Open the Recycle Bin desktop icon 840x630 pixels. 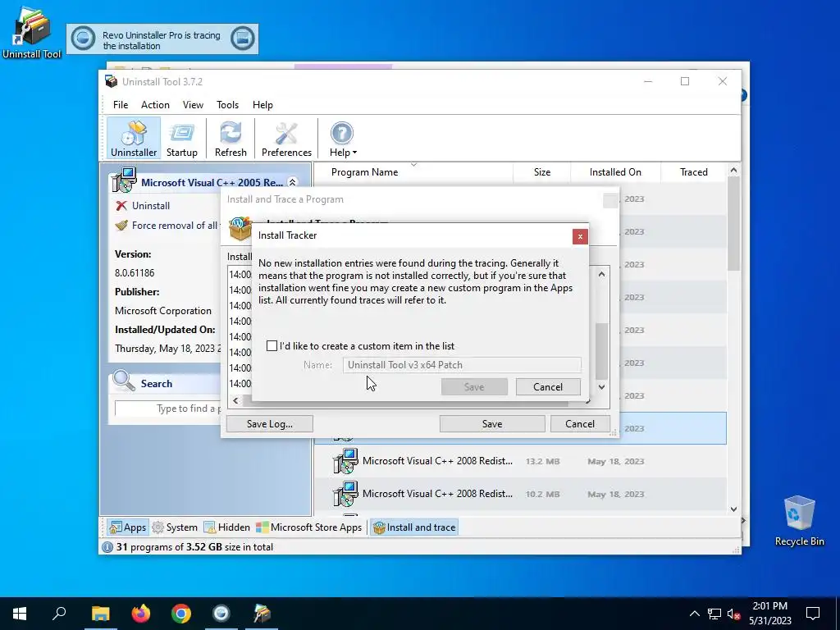[x=799, y=520]
